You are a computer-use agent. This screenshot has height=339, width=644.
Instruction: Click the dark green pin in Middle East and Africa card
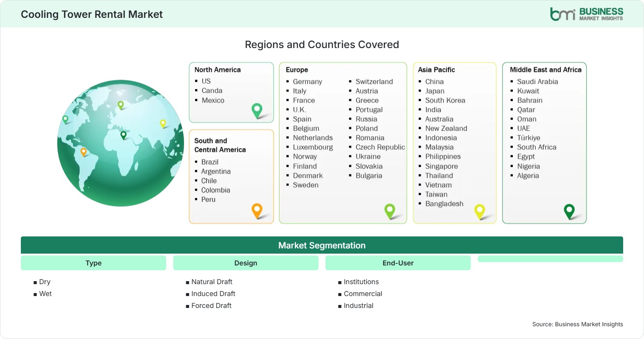[x=569, y=211]
